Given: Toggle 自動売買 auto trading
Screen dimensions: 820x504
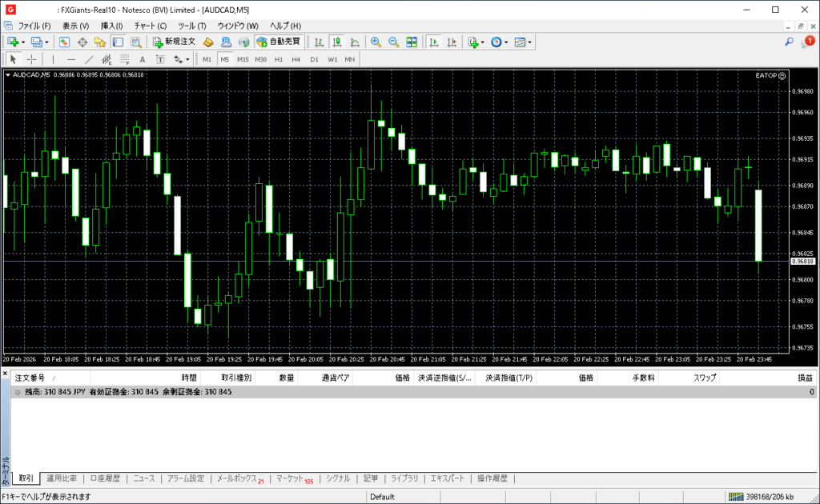Looking at the screenshot, I should click(x=278, y=42).
